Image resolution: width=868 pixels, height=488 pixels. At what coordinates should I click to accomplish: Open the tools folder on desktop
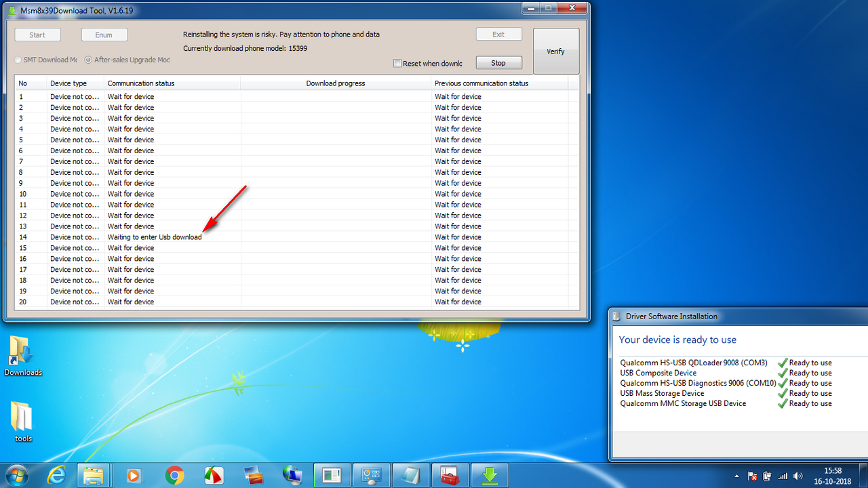coord(23,422)
